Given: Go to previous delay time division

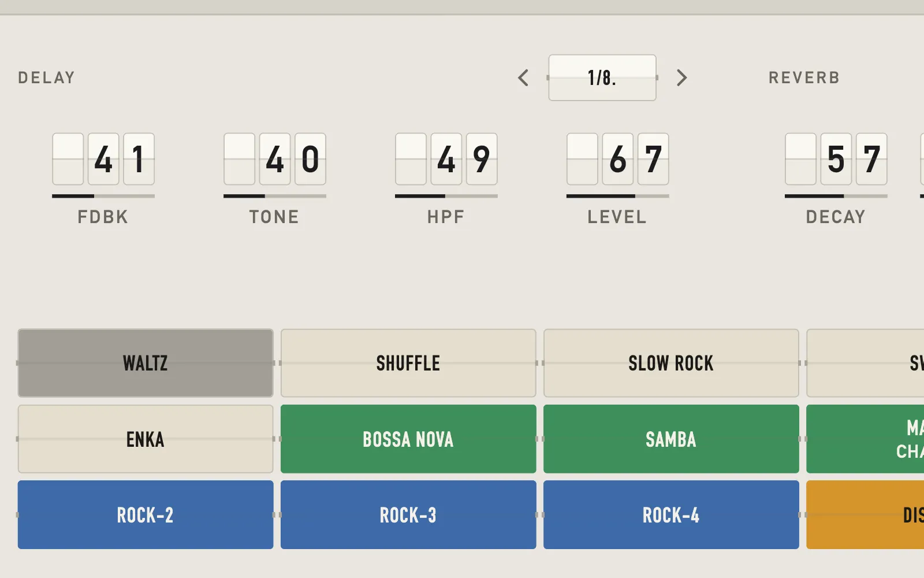Looking at the screenshot, I should 523,77.
